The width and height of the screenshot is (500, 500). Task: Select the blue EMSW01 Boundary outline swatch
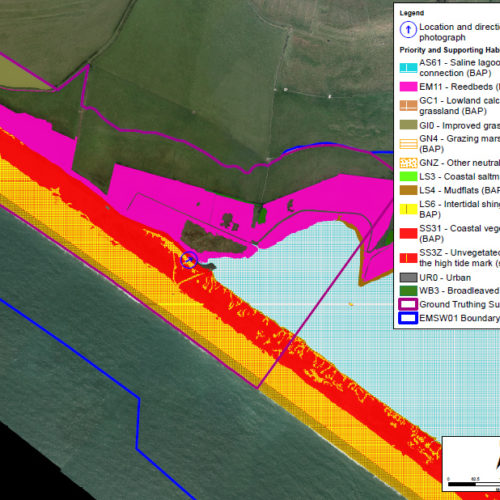(x=408, y=318)
